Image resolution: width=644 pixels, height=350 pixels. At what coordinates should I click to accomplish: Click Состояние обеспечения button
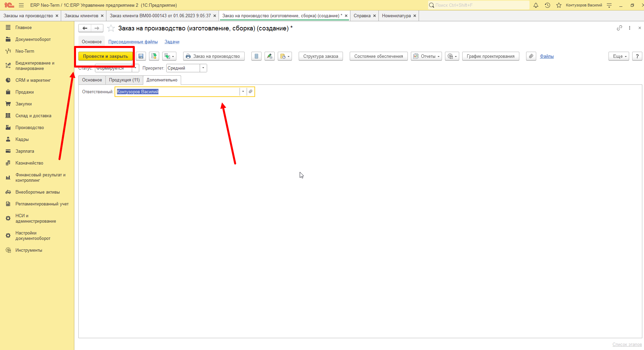(378, 56)
